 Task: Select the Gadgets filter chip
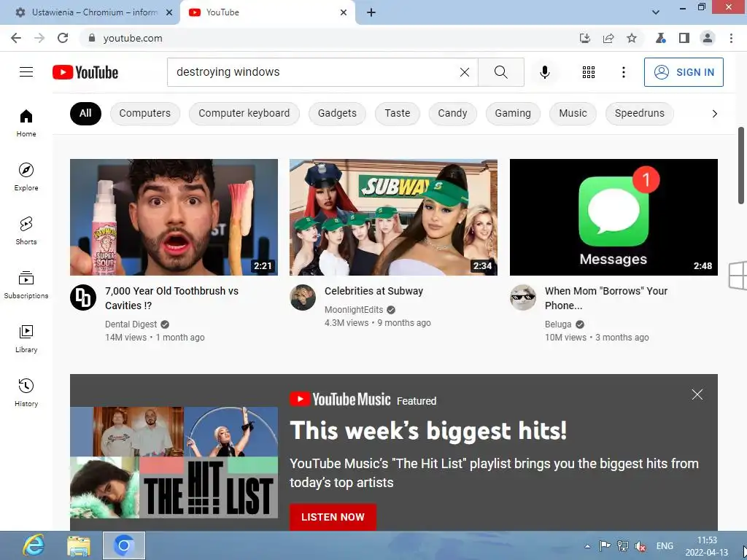[337, 113]
